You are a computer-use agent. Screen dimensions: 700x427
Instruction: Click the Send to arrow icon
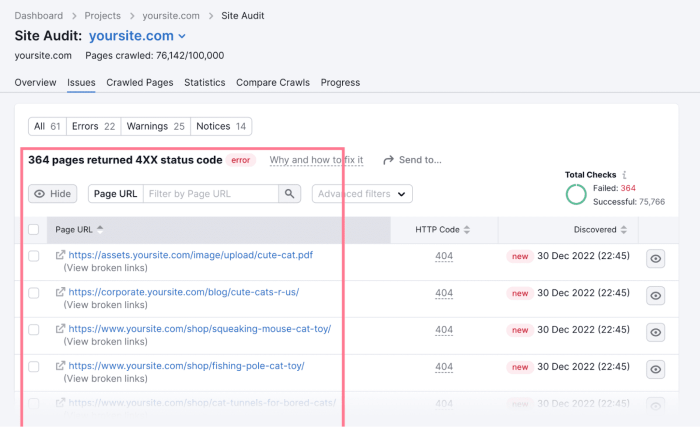[x=389, y=160]
